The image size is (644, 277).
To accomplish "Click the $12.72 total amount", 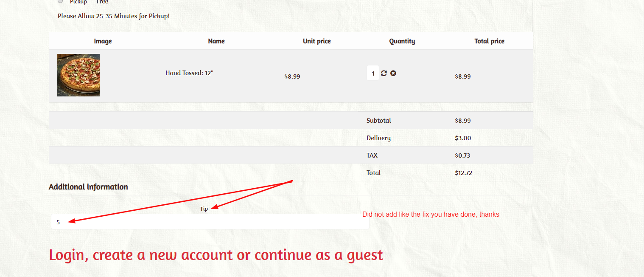I will click(463, 173).
